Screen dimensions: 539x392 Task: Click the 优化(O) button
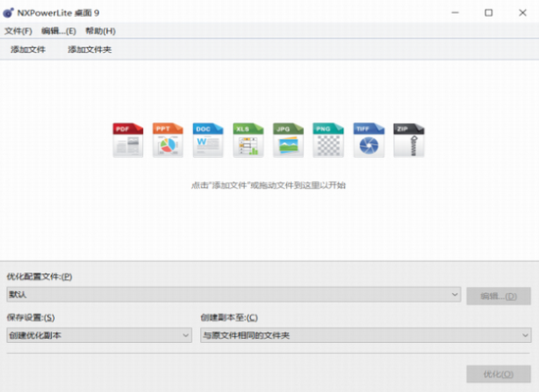(x=499, y=374)
